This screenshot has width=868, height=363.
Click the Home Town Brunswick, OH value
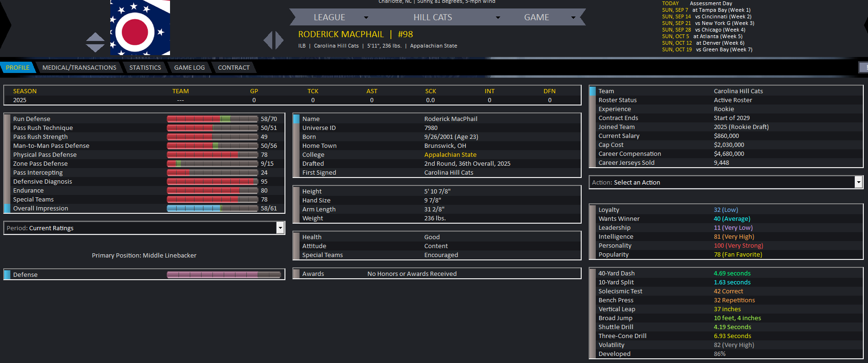tap(445, 145)
